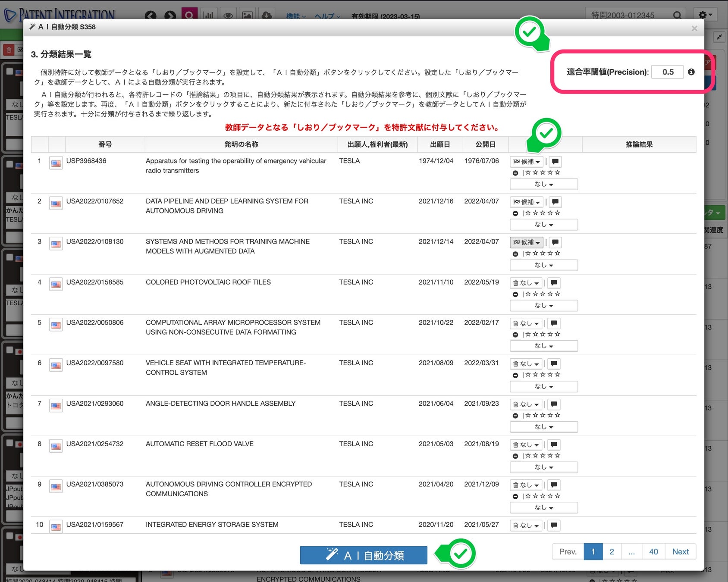
Task: Give USA2022/0107652 a one-star rating
Action: 528,213
